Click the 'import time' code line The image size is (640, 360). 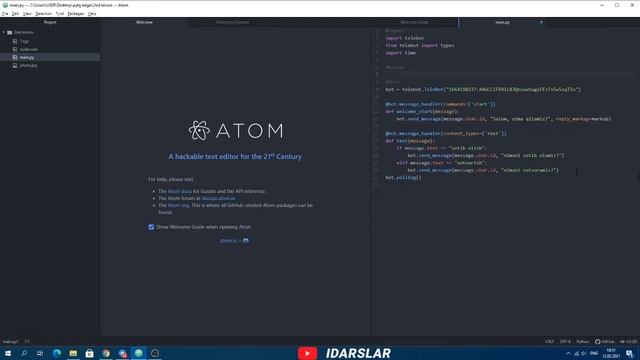[x=400, y=53]
